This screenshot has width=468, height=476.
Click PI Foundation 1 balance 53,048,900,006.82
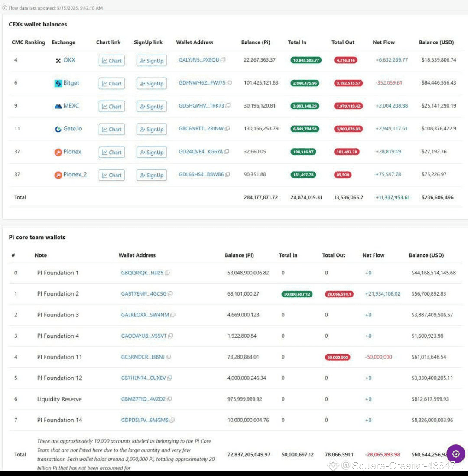[248, 273]
